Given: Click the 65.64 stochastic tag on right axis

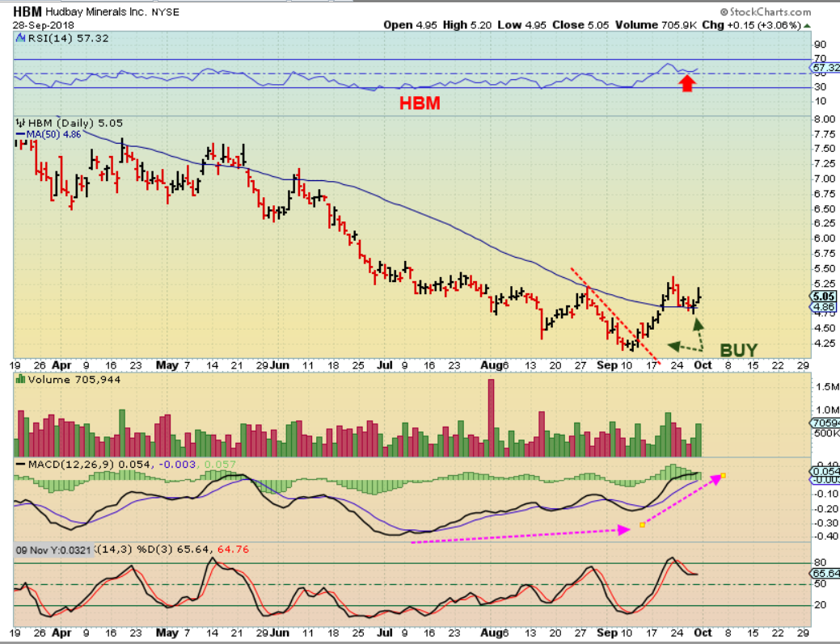Looking at the screenshot, I should tap(825, 574).
